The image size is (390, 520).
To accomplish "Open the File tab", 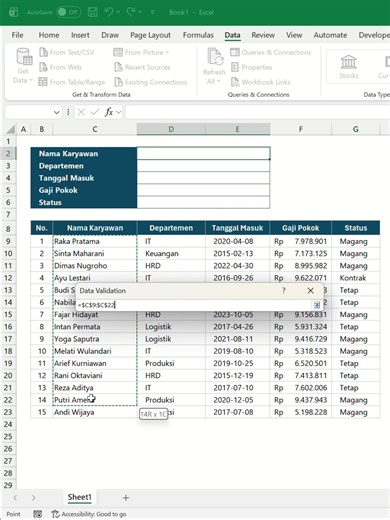I will coord(17,35).
